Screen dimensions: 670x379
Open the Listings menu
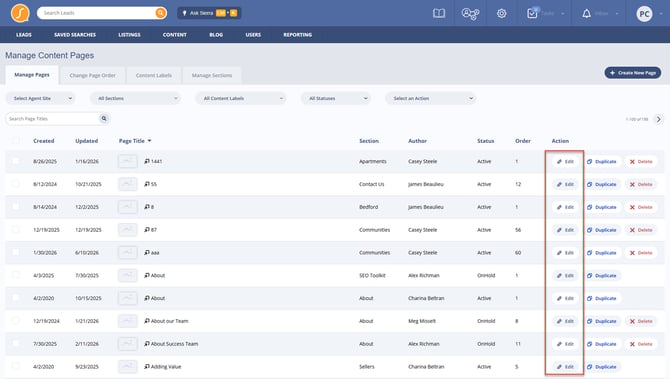[129, 35]
